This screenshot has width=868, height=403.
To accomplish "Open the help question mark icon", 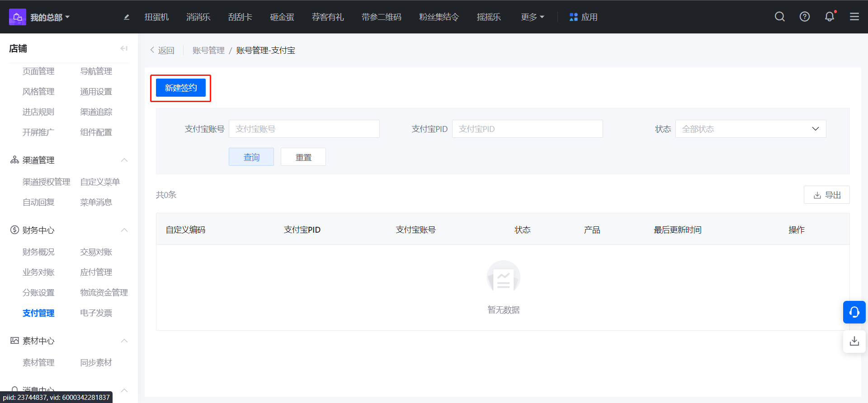I will pos(804,17).
